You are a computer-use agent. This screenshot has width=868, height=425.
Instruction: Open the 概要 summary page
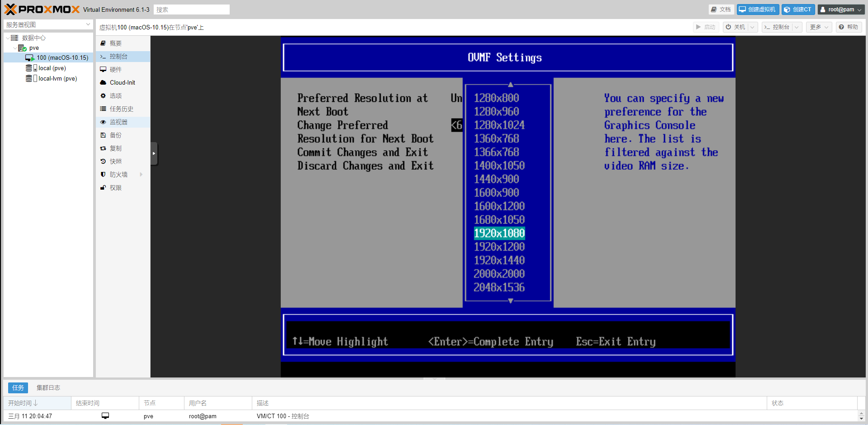coord(115,43)
